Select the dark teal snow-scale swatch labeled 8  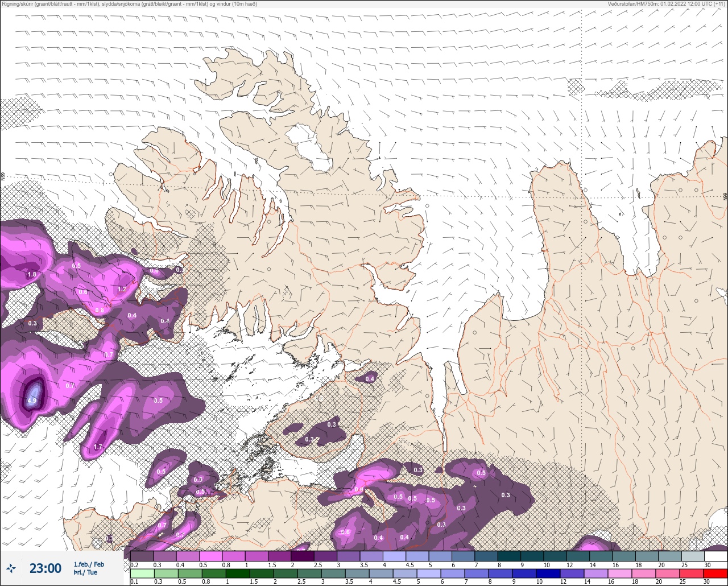pos(509,556)
